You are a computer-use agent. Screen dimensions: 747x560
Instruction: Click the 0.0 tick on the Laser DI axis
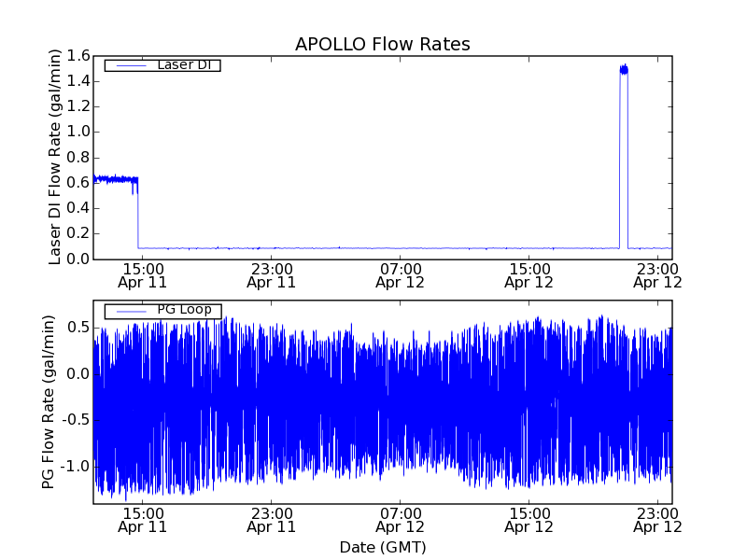click(78, 259)
